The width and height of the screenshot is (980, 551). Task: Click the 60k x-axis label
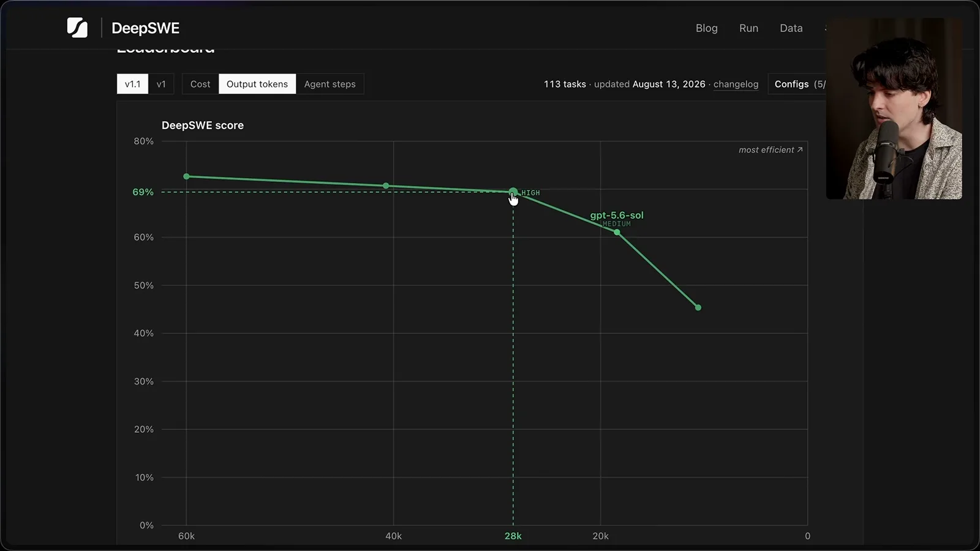point(186,536)
